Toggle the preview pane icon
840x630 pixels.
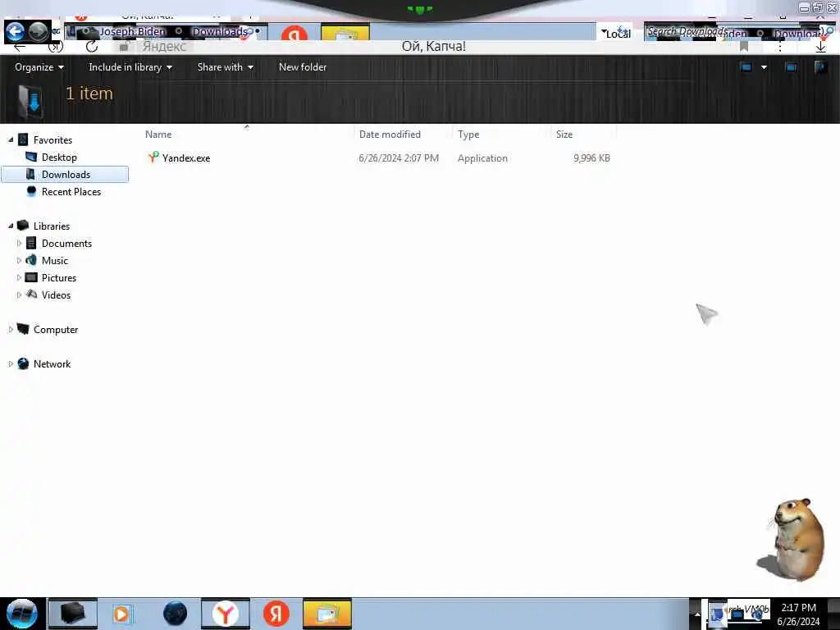791,67
